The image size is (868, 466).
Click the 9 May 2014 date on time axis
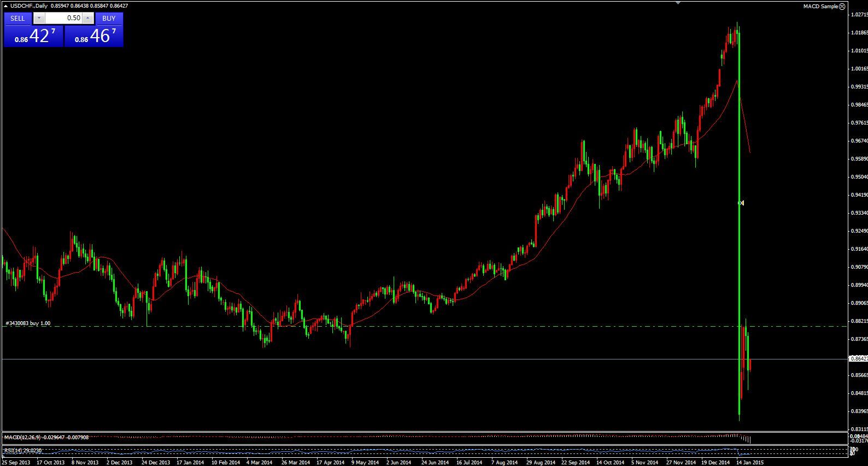click(x=365, y=462)
